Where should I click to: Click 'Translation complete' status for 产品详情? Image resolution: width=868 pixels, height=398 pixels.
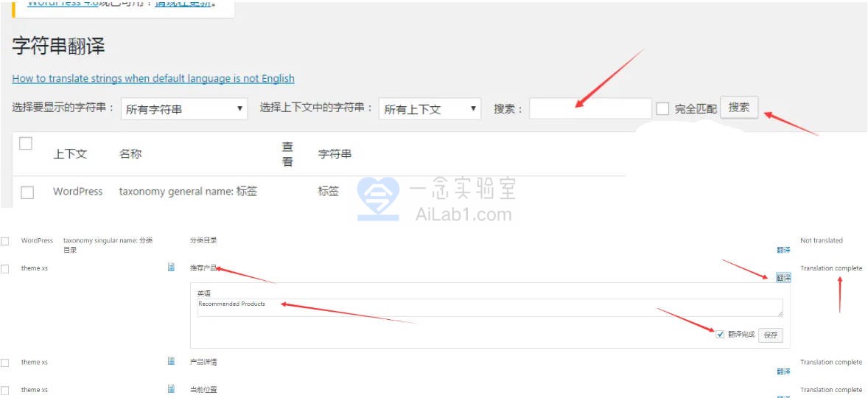(x=831, y=362)
